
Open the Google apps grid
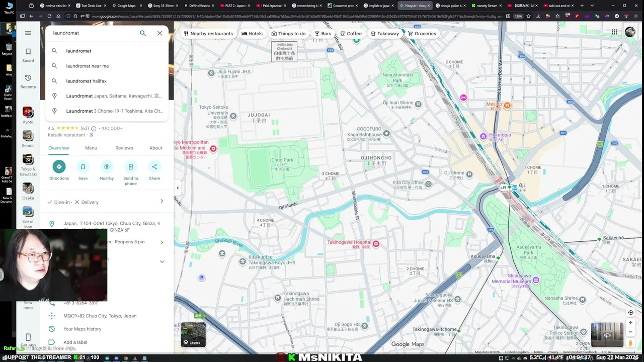click(614, 32)
